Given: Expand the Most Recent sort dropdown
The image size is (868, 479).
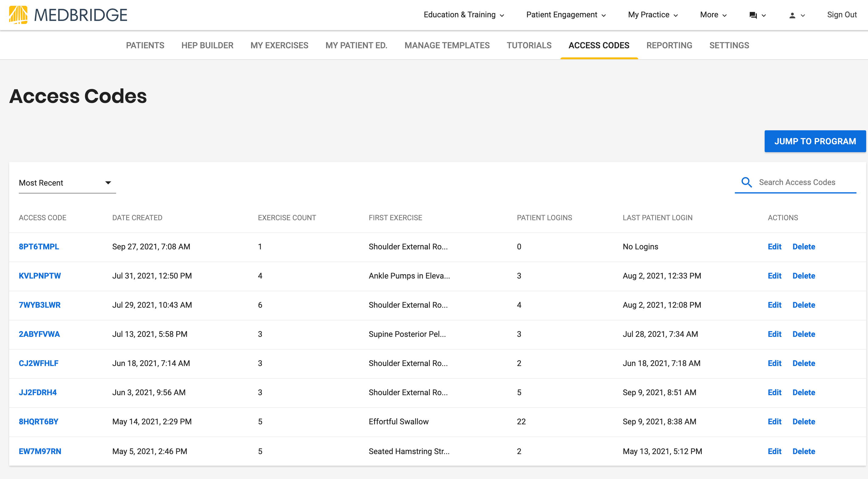Looking at the screenshot, I should pos(67,183).
